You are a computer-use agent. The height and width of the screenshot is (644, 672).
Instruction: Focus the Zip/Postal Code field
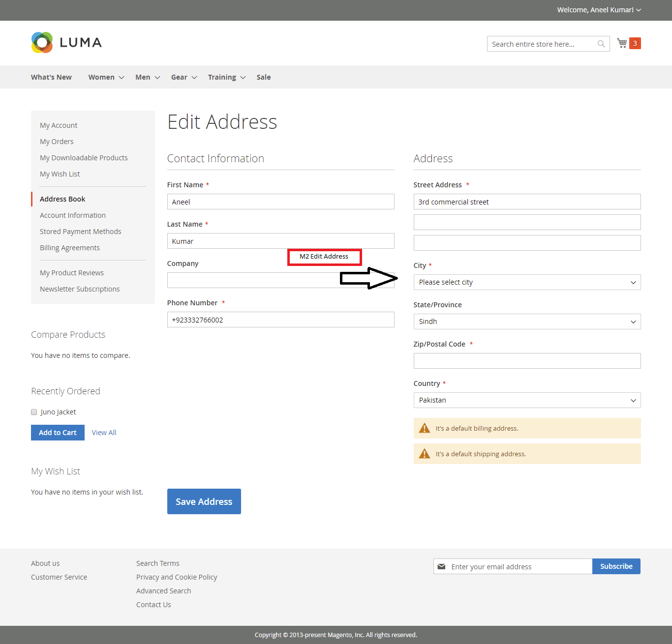pos(527,361)
